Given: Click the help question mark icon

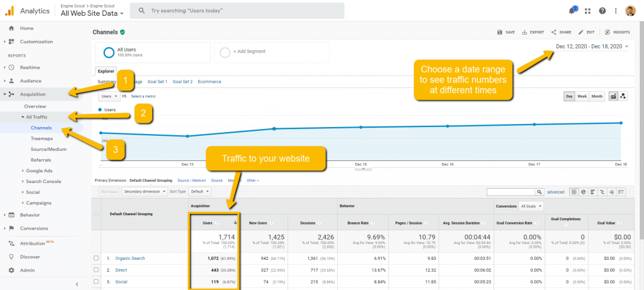Looking at the screenshot, I should pyautogui.click(x=602, y=11).
